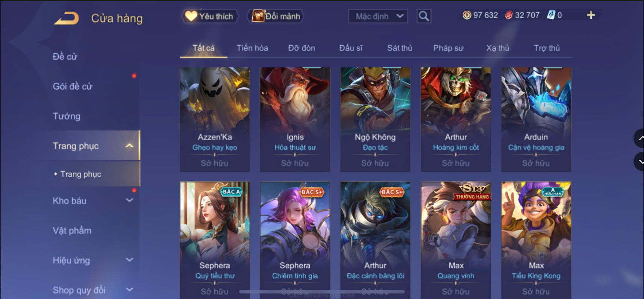Click the red ruby currency icon
The width and height of the screenshot is (644, 299).
[x=508, y=15]
